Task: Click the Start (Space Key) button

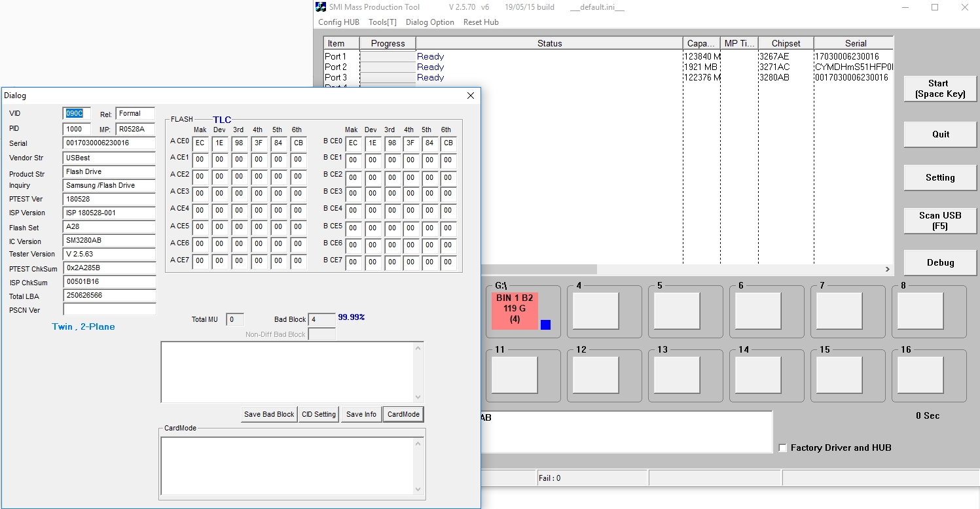Action: click(x=940, y=88)
